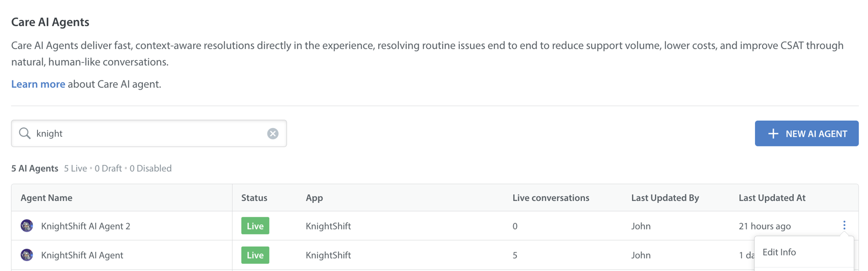Screen dimensions: 868x271
Task: Click the Live badge for KnightShift AI Agent 2
Action: click(x=255, y=226)
